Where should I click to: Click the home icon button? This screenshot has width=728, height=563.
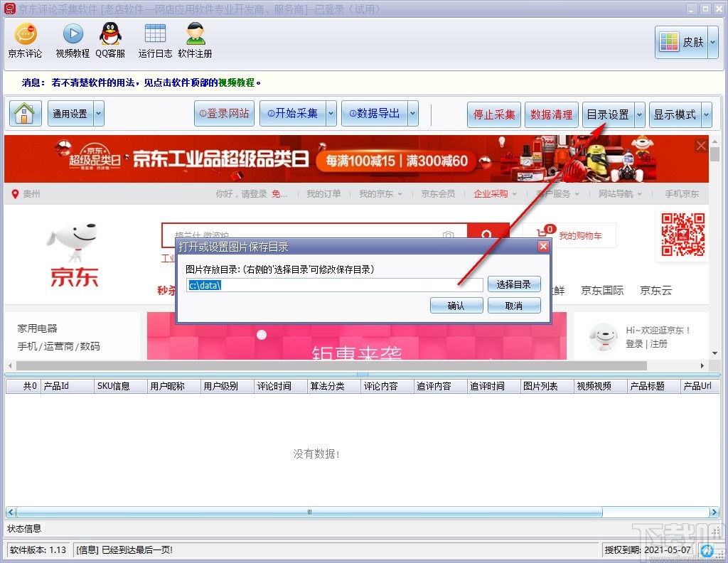click(x=25, y=114)
